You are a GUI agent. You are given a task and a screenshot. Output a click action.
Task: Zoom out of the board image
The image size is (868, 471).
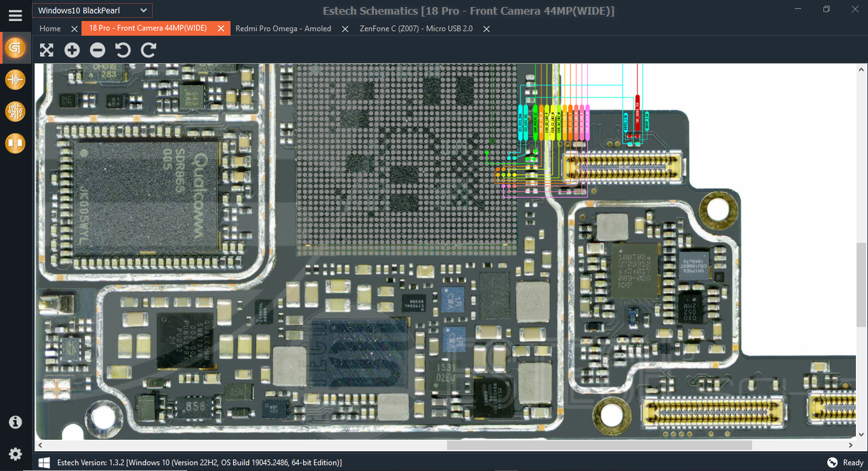[97, 50]
